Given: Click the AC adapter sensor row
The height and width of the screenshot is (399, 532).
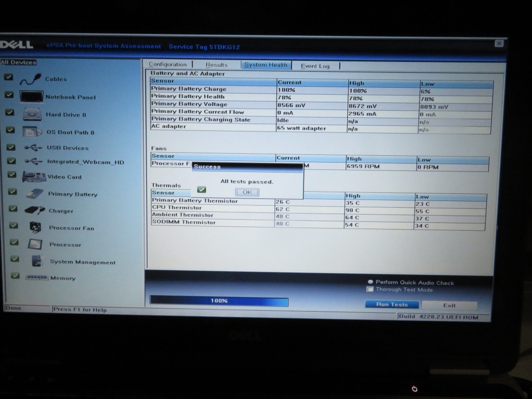Looking at the screenshot, I should (x=321, y=128).
